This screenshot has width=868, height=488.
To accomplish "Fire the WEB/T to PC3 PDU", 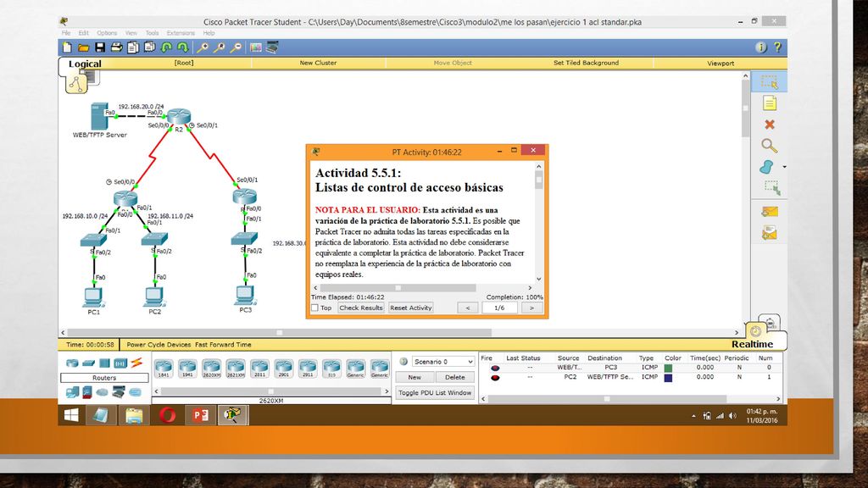I will coord(495,368).
